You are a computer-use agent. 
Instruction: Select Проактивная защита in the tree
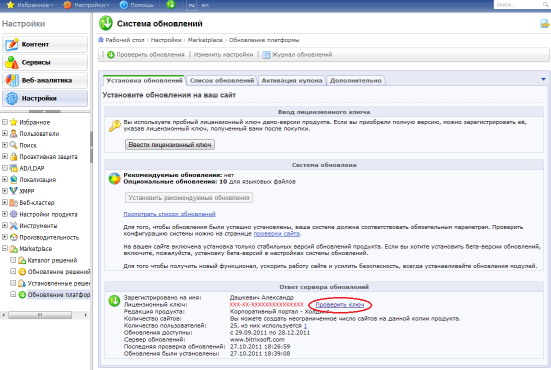(x=48, y=157)
